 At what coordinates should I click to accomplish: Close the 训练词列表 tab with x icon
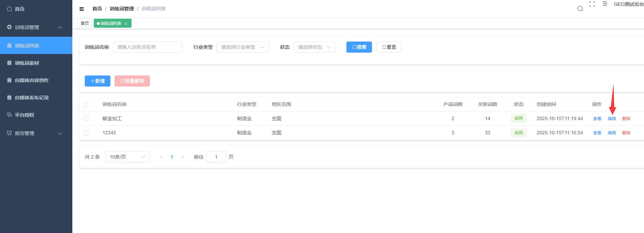tap(126, 24)
